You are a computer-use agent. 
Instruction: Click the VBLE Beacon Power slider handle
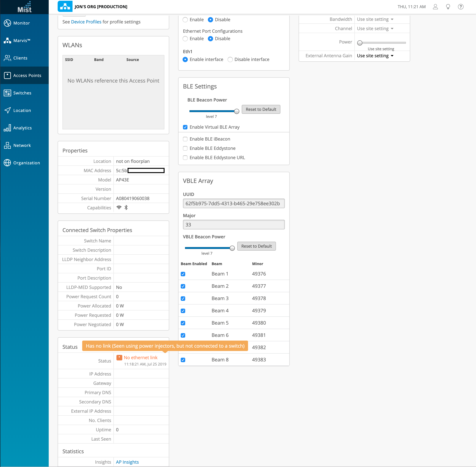(x=232, y=248)
